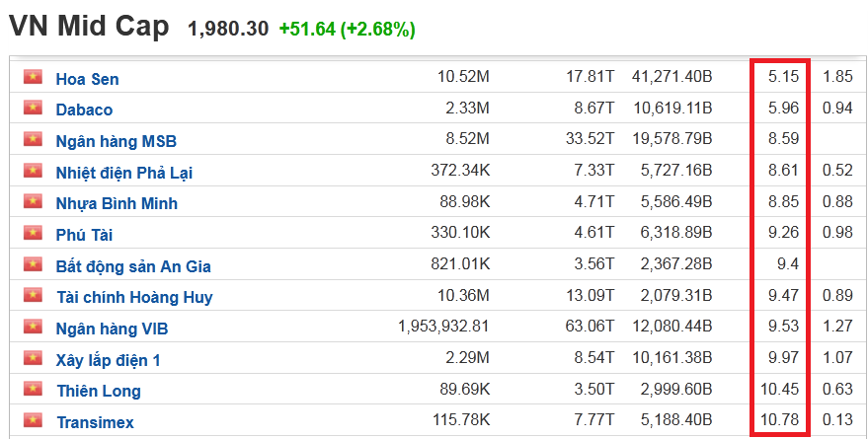Select the Bất động sản An Gia link

click(133, 266)
